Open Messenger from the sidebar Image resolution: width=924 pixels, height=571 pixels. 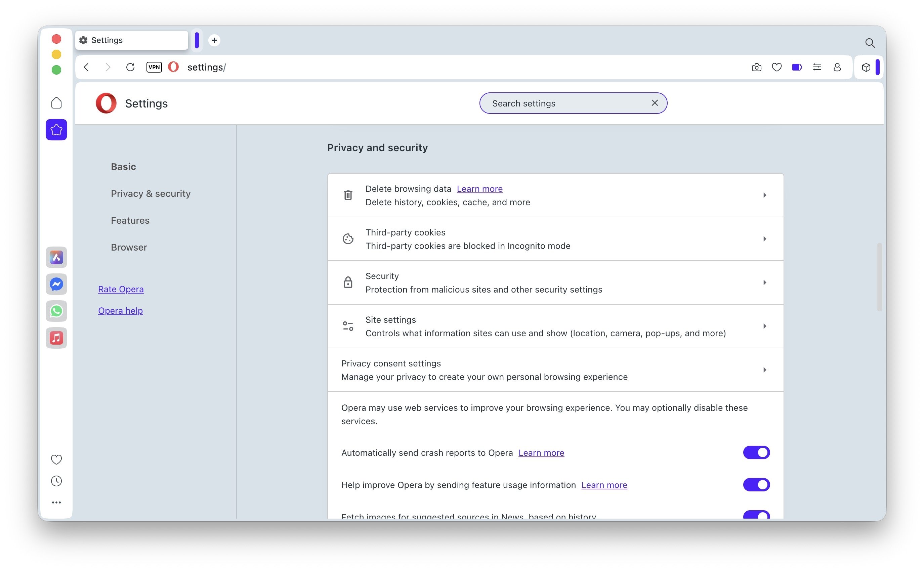click(x=56, y=284)
